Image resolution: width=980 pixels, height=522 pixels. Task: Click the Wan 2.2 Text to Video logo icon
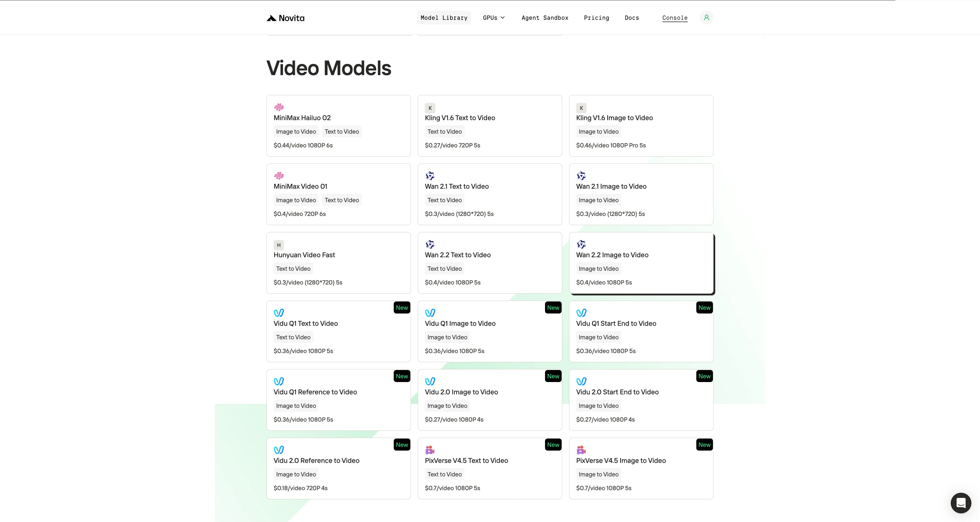point(430,244)
